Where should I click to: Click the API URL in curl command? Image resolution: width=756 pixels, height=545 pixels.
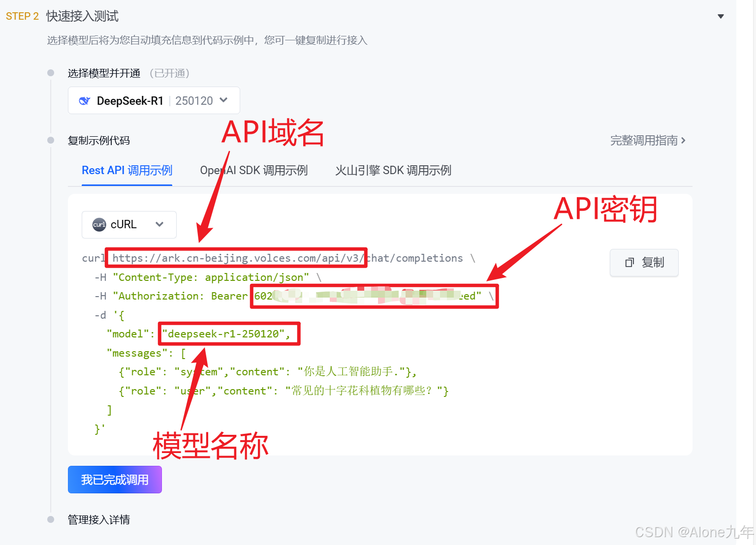[x=287, y=258]
